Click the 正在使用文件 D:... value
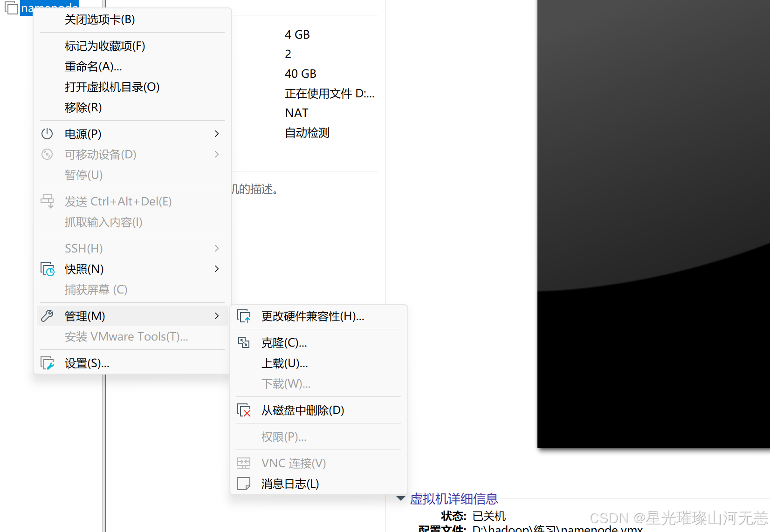Viewport: 770px width, 532px height. (330, 94)
